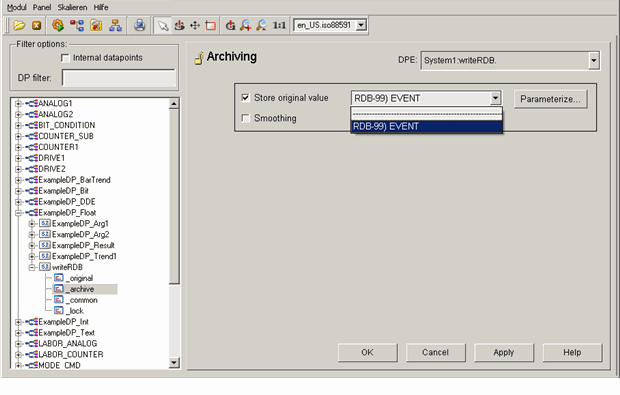
Task: Click the open folder toolbar icon
Action: 19,25
